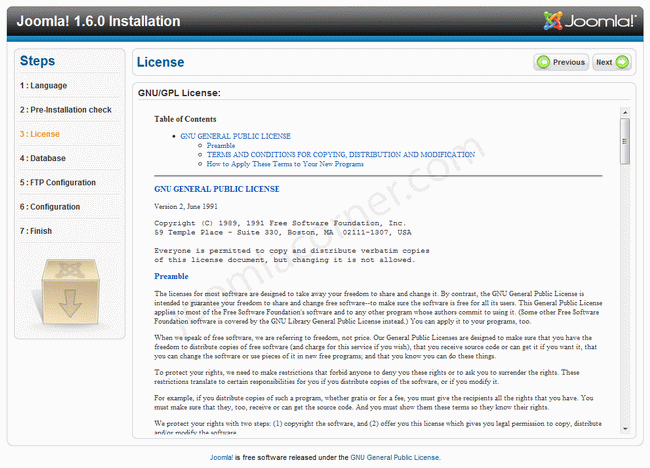650x468 pixels.
Task: Open How to Apply These Terms link
Action: pyautogui.click(x=285, y=164)
